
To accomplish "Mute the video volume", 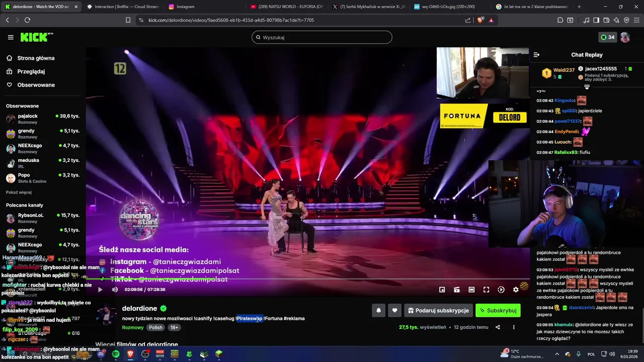I will click(115, 290).
